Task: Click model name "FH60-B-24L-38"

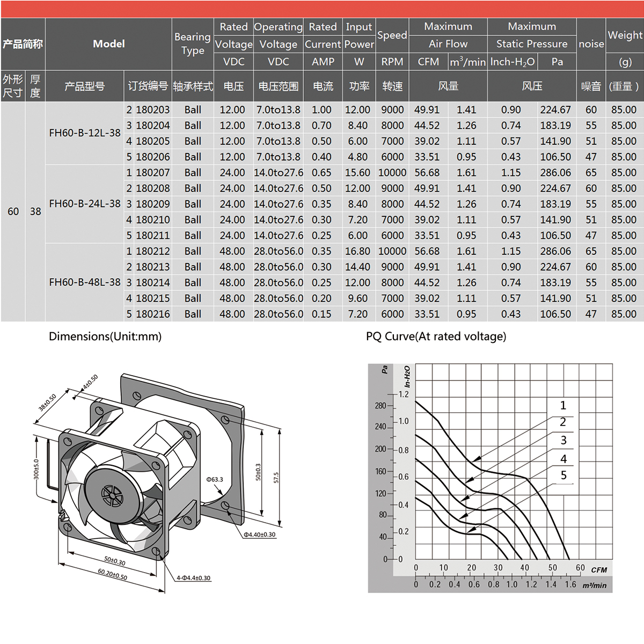Action: [x=85, y=204]
